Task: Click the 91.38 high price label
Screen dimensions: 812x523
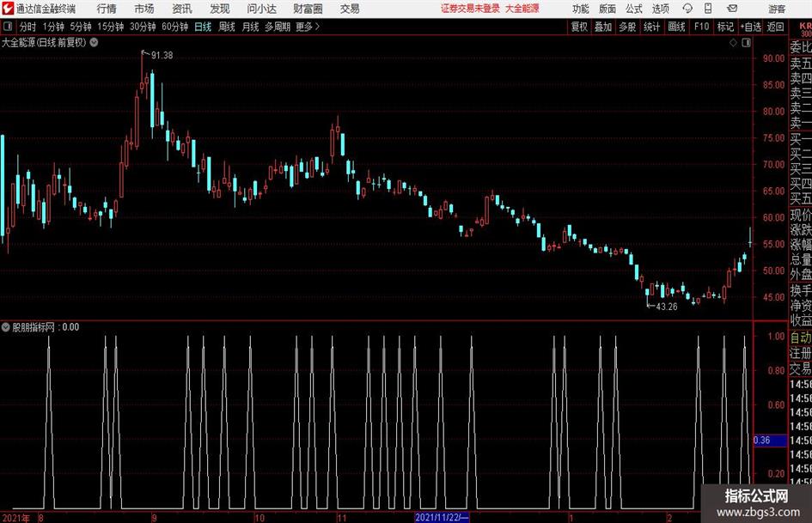Action: tap(162, 56)
